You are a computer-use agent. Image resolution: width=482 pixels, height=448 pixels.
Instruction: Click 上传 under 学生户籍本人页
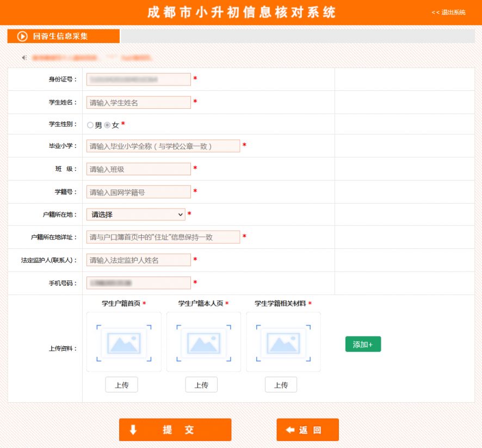[202, 384]
